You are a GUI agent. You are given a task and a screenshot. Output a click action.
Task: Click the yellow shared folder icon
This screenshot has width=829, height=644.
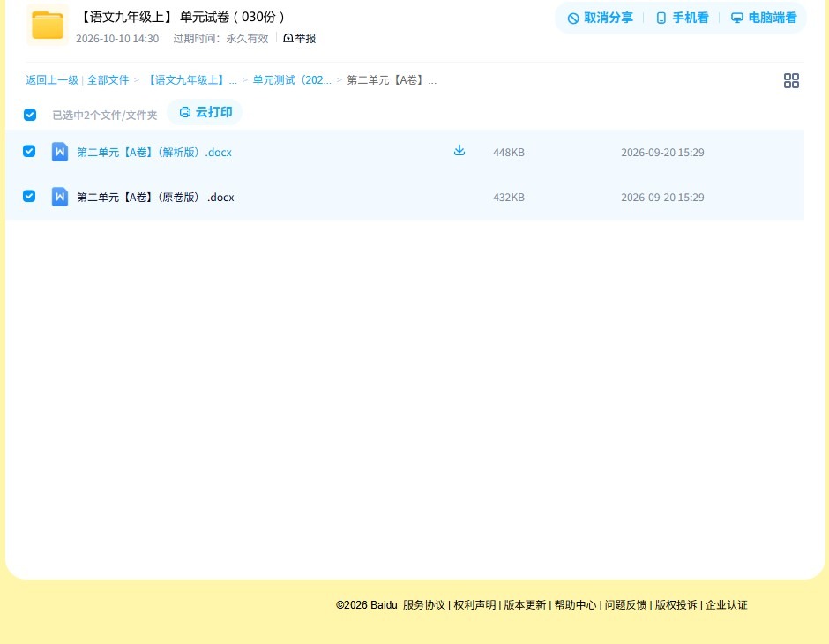48,25
